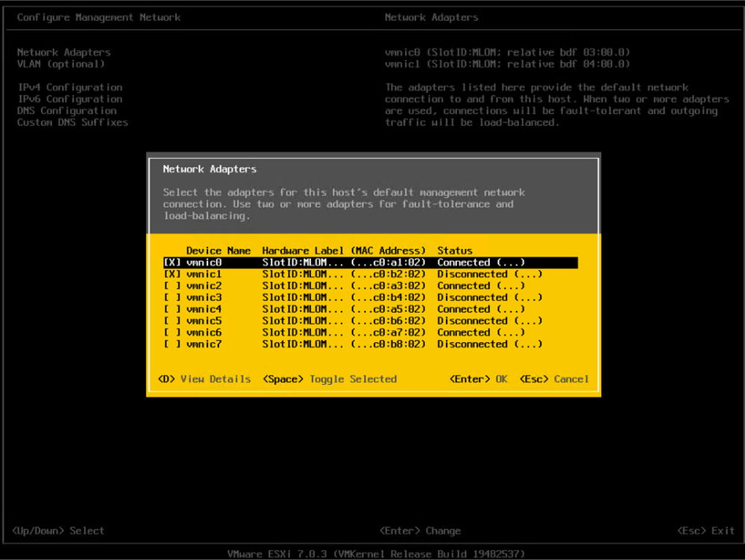Click the (MAC Address) column header
The width and height of the screenshot is (745, 560).
389,251
